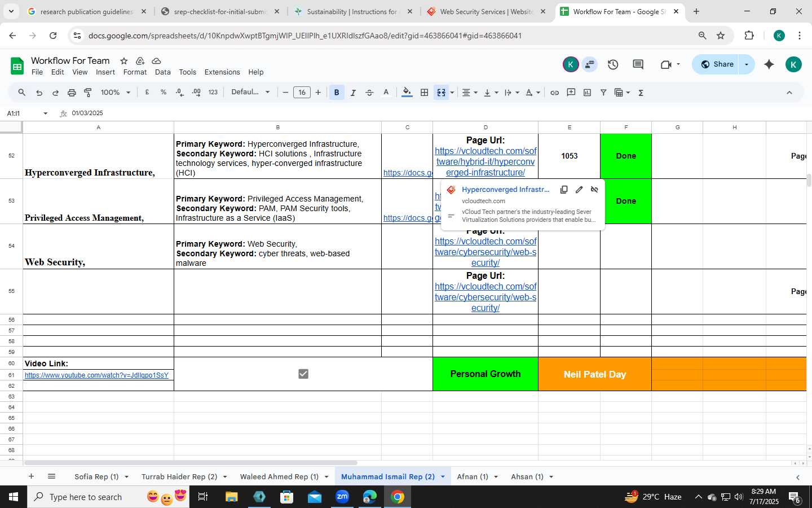Image resolution: width=812 pixels, height=508 pixels.
Task: Toggle bold formatting
Action: 337,93
